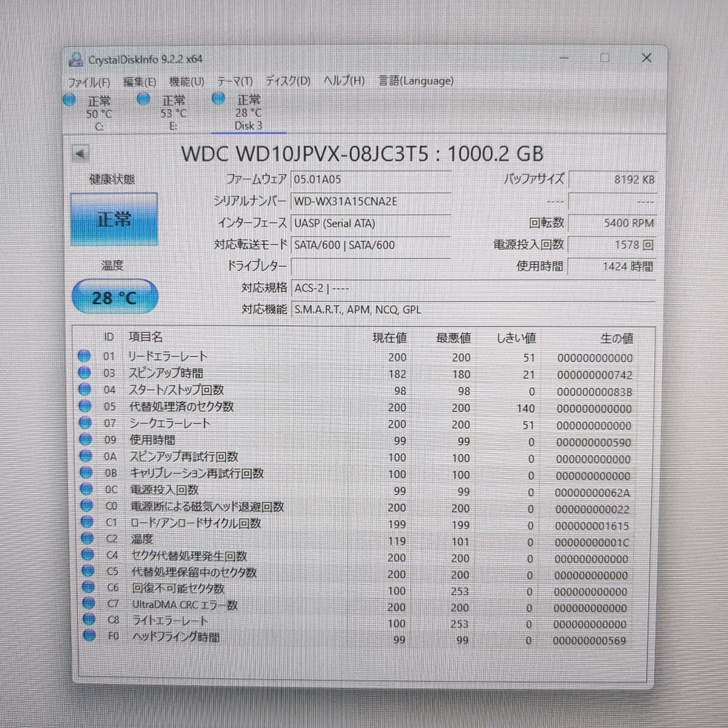The height and width of the screenshot is (728, 728).
Task: Close the CrystalDiskInfo window
Action: 647,58
